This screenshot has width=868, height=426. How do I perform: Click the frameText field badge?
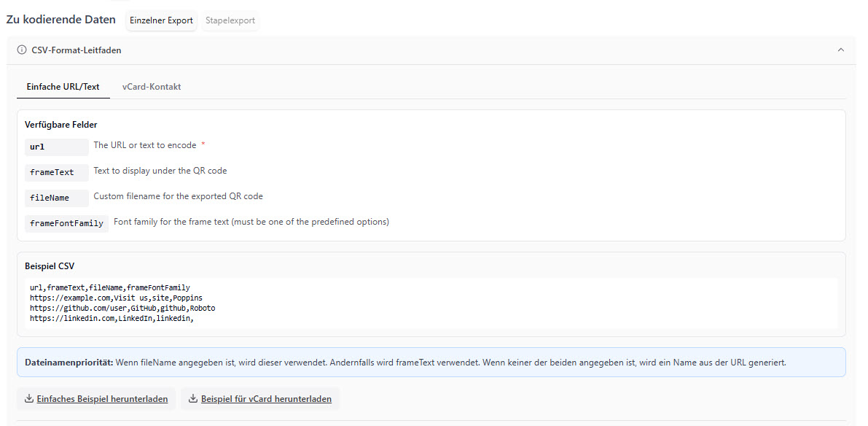[56, 172]
